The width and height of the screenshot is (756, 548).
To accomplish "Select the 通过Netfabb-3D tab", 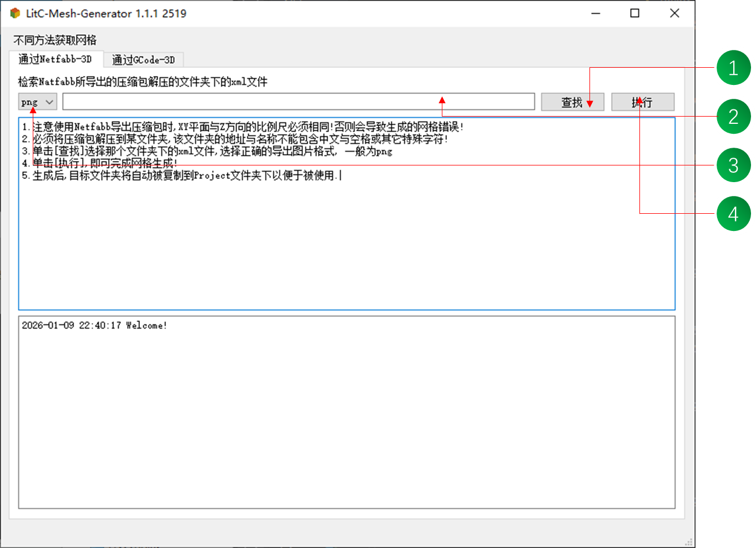I will click(x=56, y=59).
